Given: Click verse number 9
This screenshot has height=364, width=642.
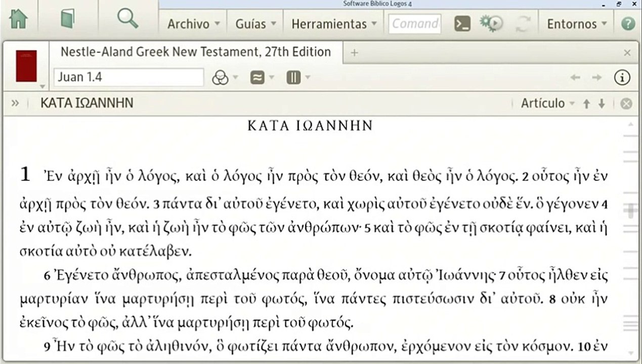Looking at the screenshot, I should point(47,347).
